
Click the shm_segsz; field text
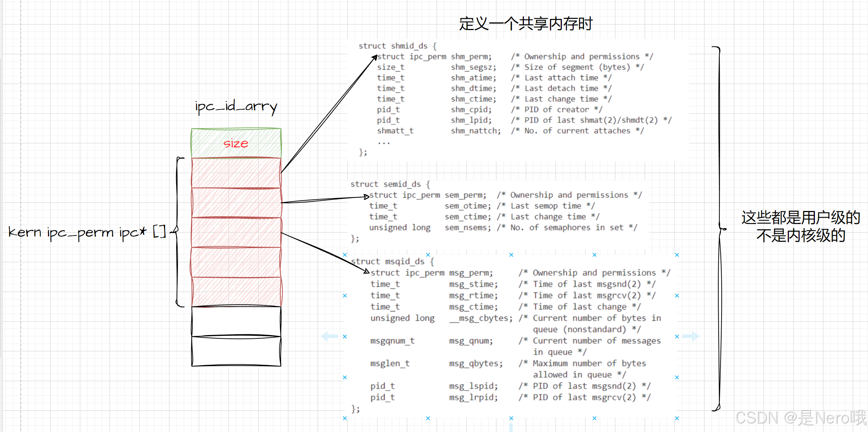473,67
